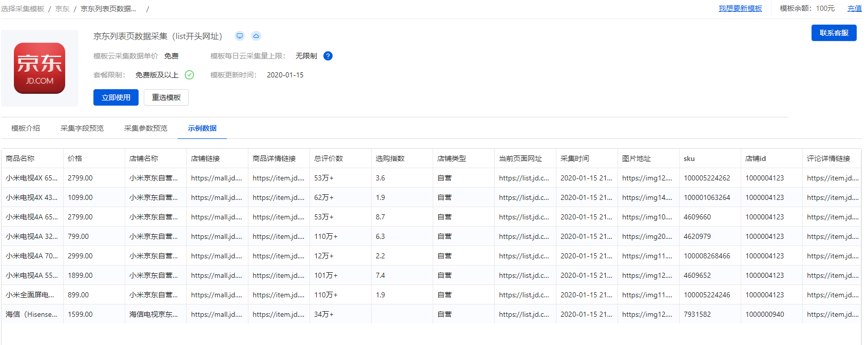Screen dimensions: 868x345
Task: Go to 选择采集模板 breadcrumb
Action: click(x=23, y=9)
